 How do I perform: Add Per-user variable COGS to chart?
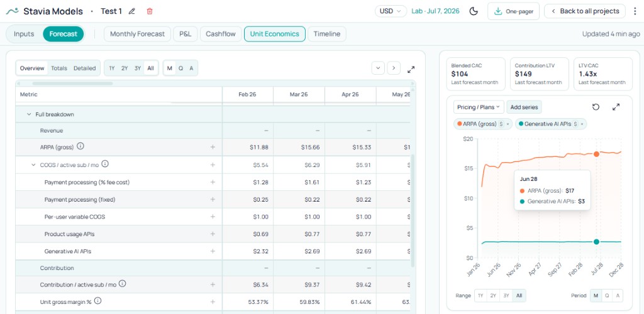click(x=213, y=217)
